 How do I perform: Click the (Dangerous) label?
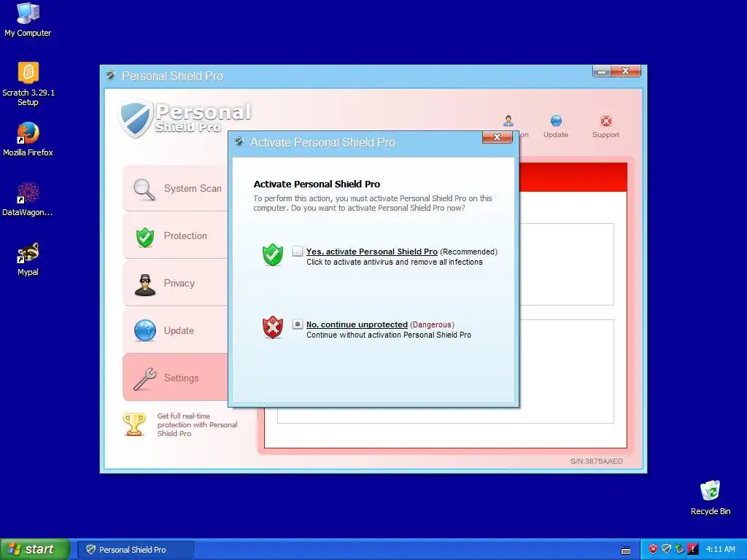click(x=432, y=324)
